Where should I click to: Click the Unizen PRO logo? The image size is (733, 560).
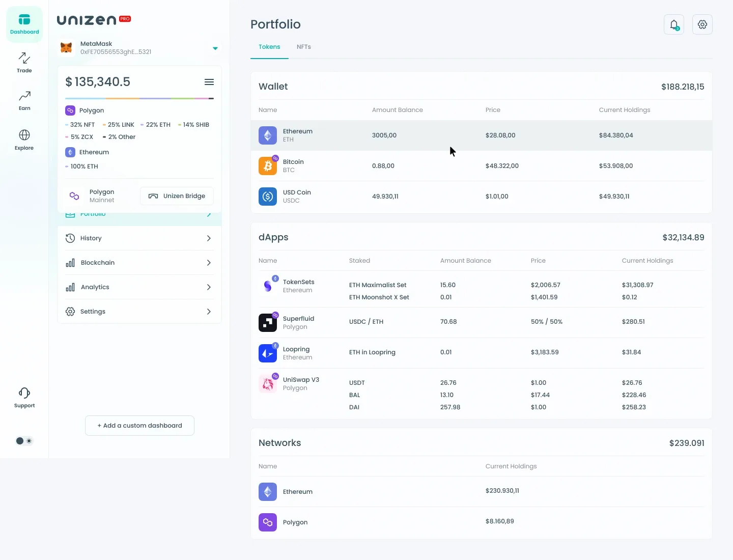(x=94, y=20)
